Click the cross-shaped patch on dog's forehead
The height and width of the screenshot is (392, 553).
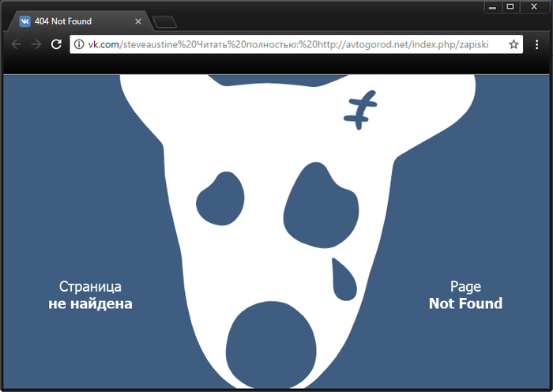tap(360, 110)
